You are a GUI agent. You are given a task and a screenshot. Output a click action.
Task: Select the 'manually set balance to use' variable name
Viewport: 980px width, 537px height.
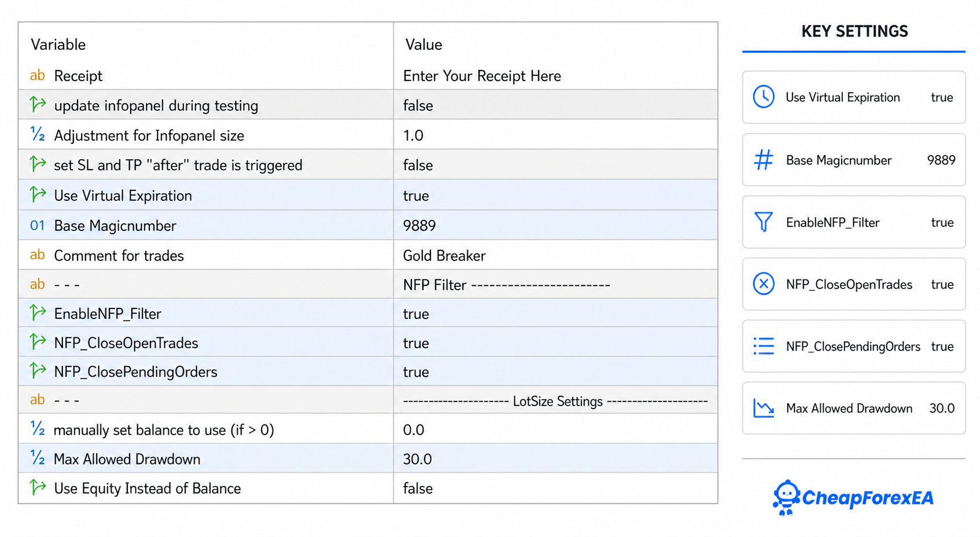coord(164,430)
